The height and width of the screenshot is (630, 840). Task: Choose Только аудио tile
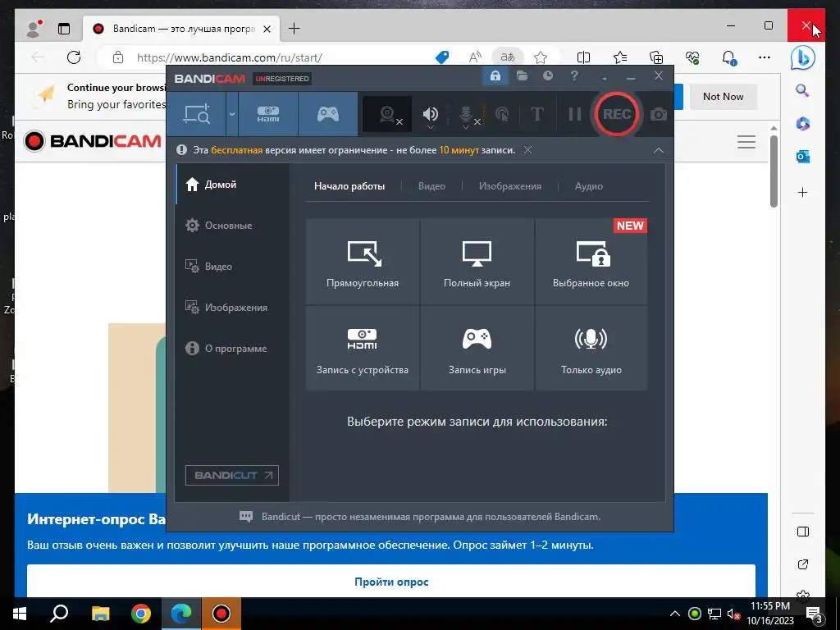(x=591, y=348)
